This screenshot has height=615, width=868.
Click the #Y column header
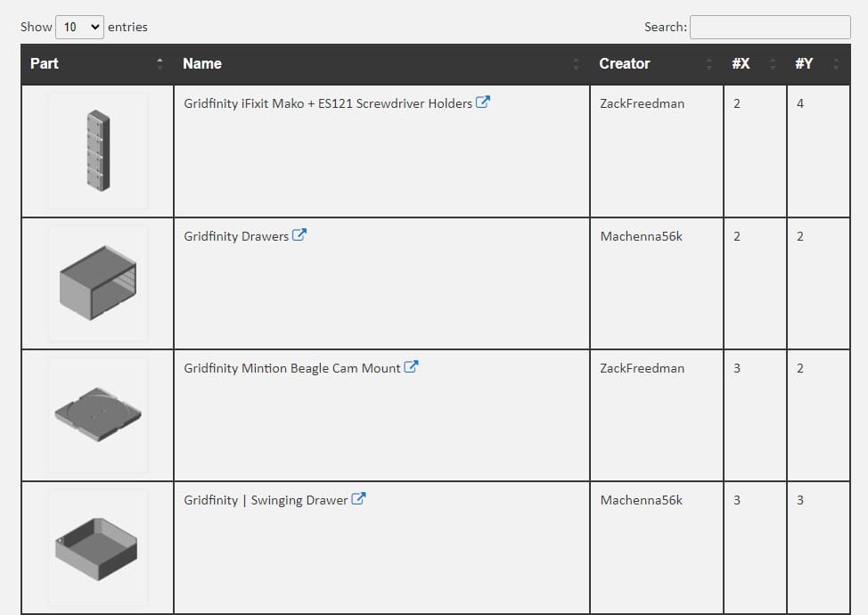pos(818,64)
